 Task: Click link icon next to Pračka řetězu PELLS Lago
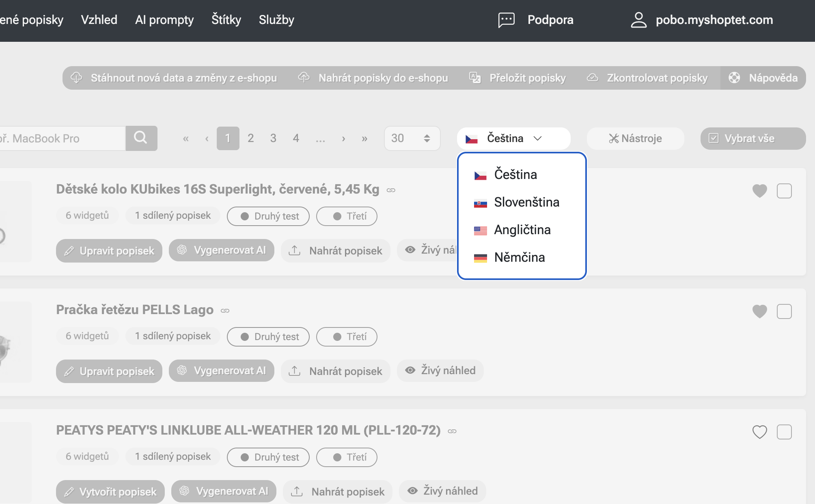pyautogui.click(x=225, y=311)
